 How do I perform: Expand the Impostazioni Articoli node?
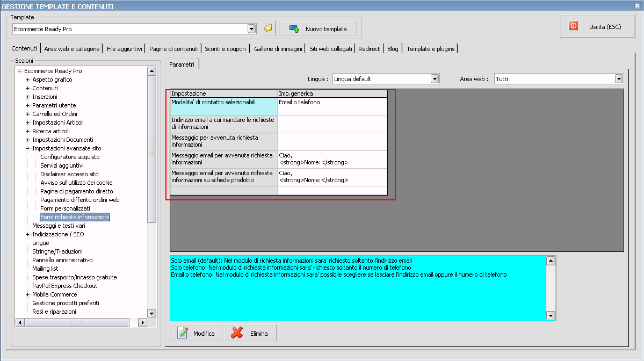point(27,123)
